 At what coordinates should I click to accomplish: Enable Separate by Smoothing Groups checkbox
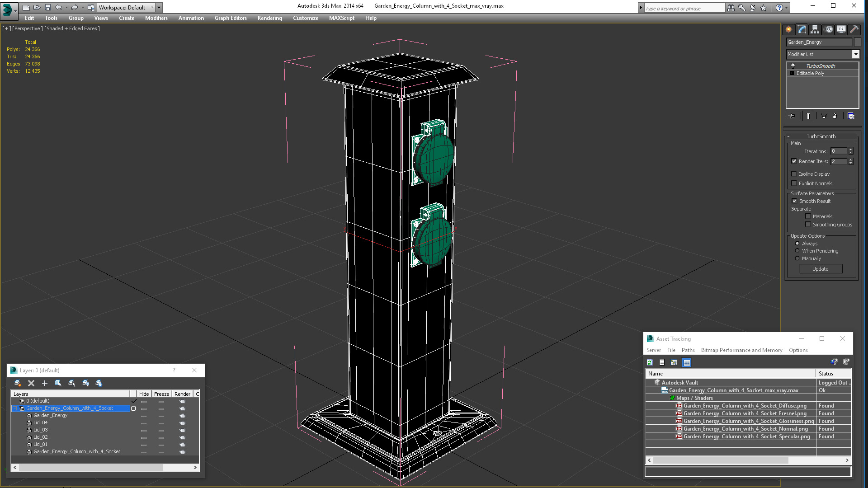coord(808,225)
